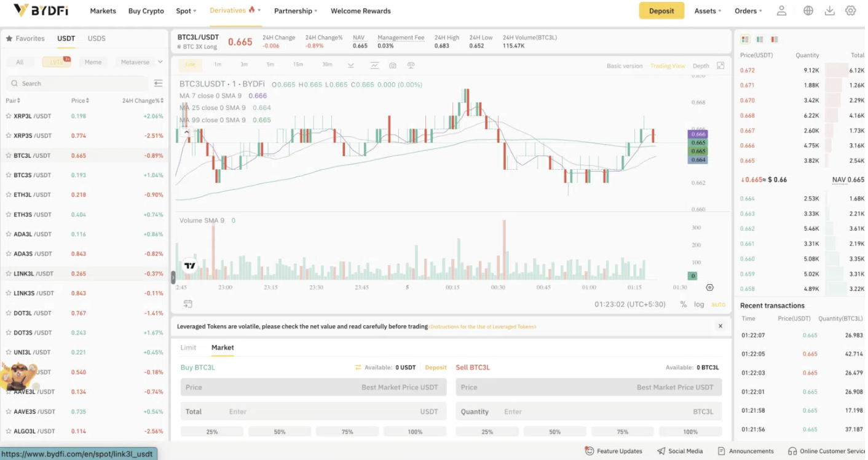Screen dimensions: 868x460
Task: Expand chart to fullscreen
Action: 720,66
